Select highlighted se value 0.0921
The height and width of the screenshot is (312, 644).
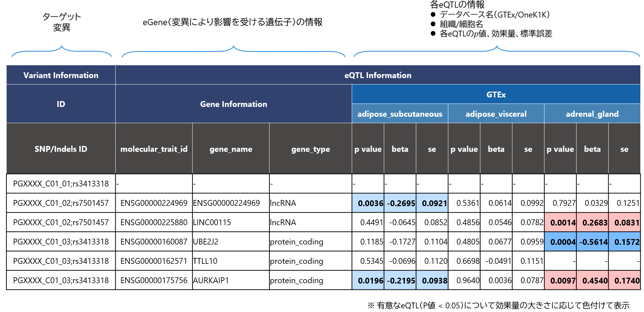point(432,203)
